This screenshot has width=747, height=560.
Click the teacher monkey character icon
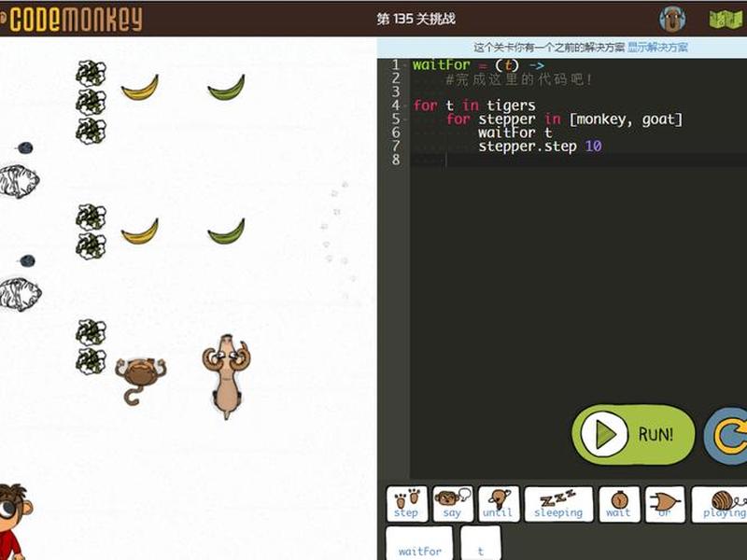[x=14, y=522]
